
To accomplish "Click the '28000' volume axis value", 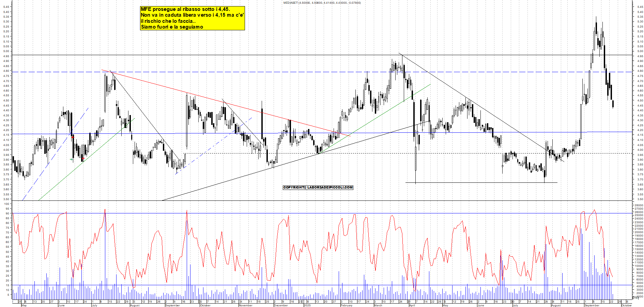I will click(x=639, y=205).
